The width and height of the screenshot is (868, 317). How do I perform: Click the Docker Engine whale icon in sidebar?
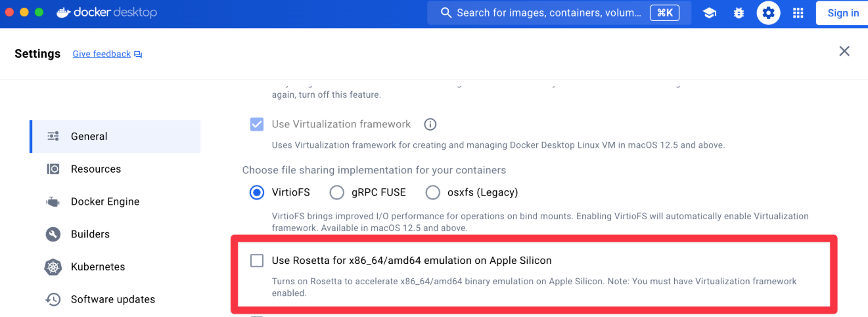tap(53, 201)
